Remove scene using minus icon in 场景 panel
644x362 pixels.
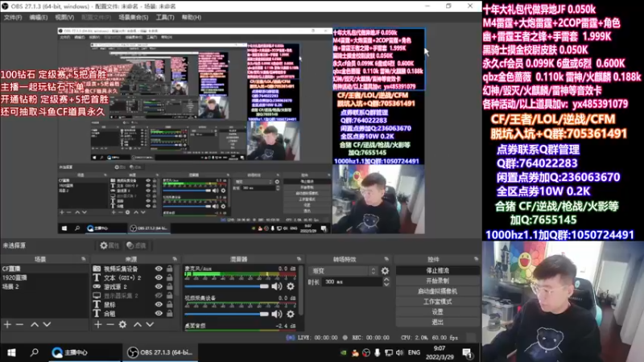(19, 325)
